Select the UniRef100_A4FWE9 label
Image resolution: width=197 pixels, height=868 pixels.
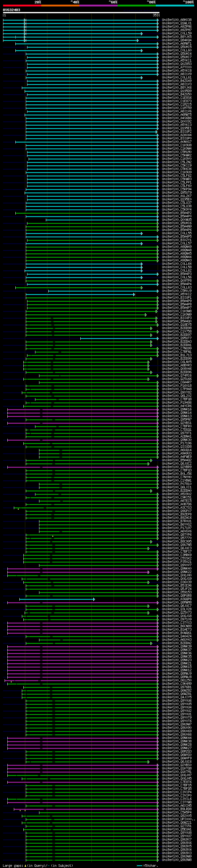click(x=176, y=457)
